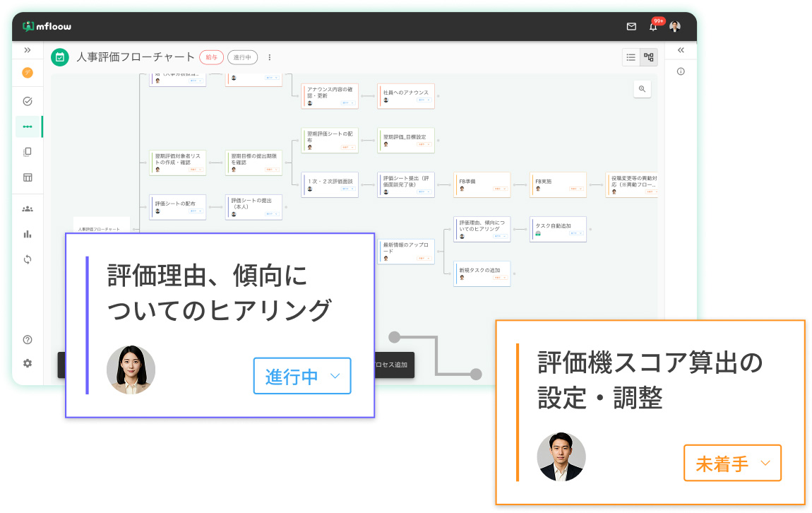The image size is (812, 513).
Task: Click the プロセス追加 button
Action: 394,365
